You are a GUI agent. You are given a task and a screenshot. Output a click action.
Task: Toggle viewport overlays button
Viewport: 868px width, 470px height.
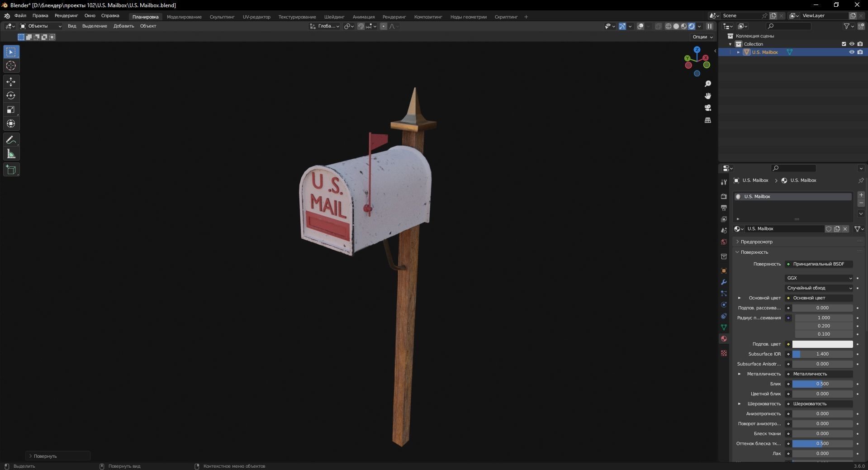point(640,26)
